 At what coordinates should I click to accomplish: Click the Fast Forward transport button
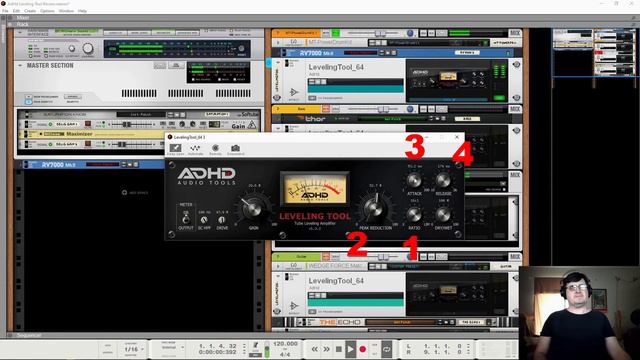pos(327,349)
